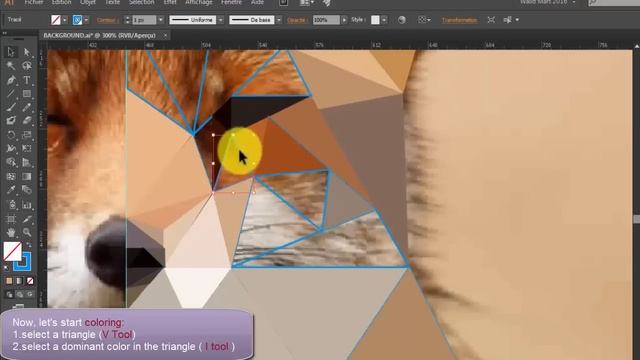This screenshot has height=360, width=640.
Task: Select the Selection (V) tool
Action: tap(11, 52)
